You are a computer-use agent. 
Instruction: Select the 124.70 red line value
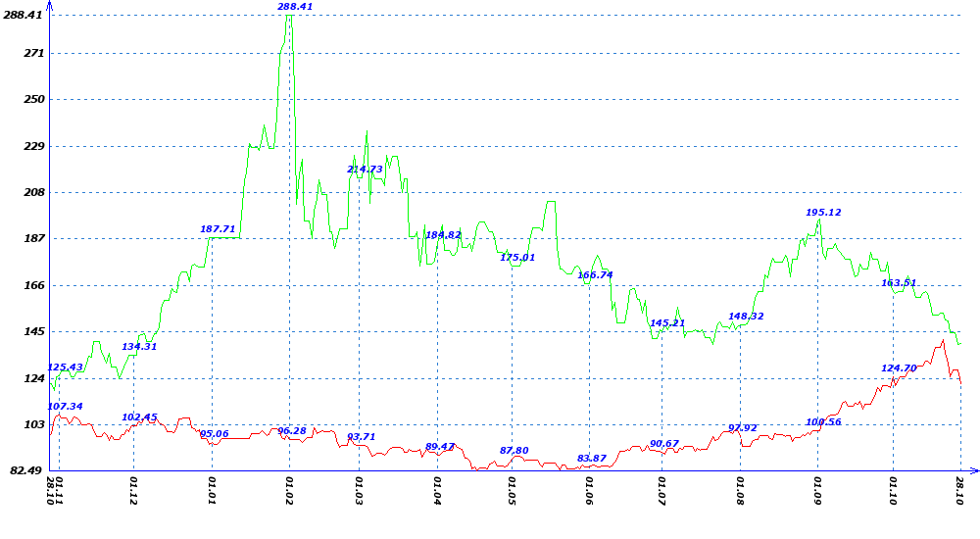(x=899, y=368)
